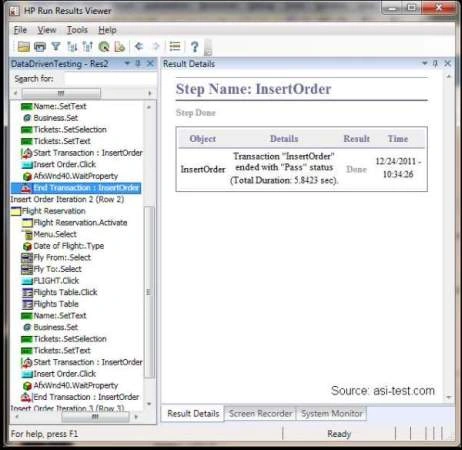Open the File menu
462x450 pixels.
point(20,30)
